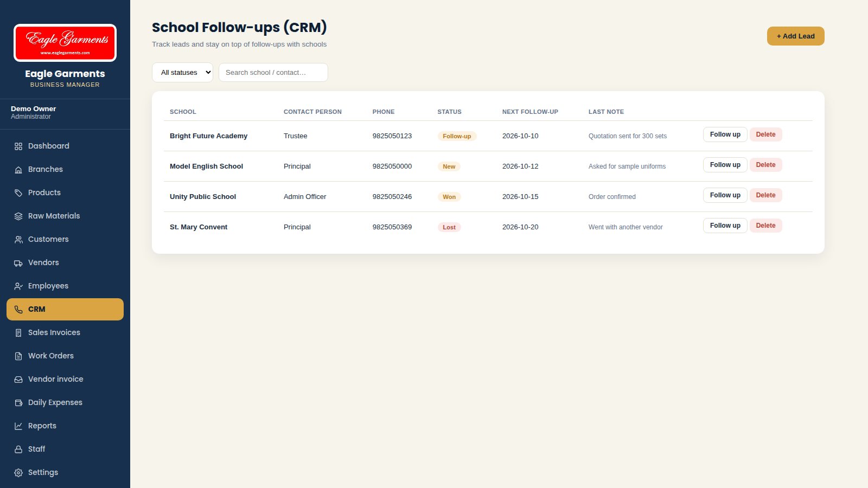Image resolution: width=868 pixels, height=488 pixels.
Task: Click the Demo Owner profile name
Action: (33, 108)
